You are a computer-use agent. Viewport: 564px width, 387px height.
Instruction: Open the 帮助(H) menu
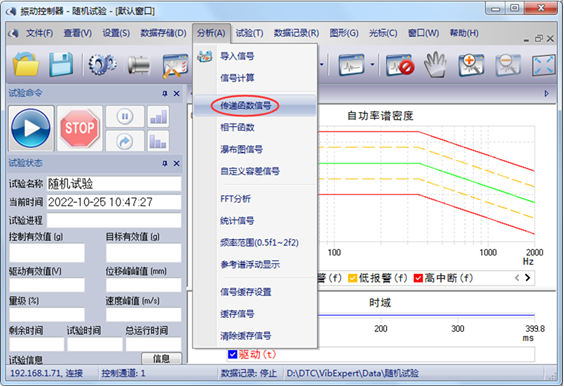coord(464,33)
